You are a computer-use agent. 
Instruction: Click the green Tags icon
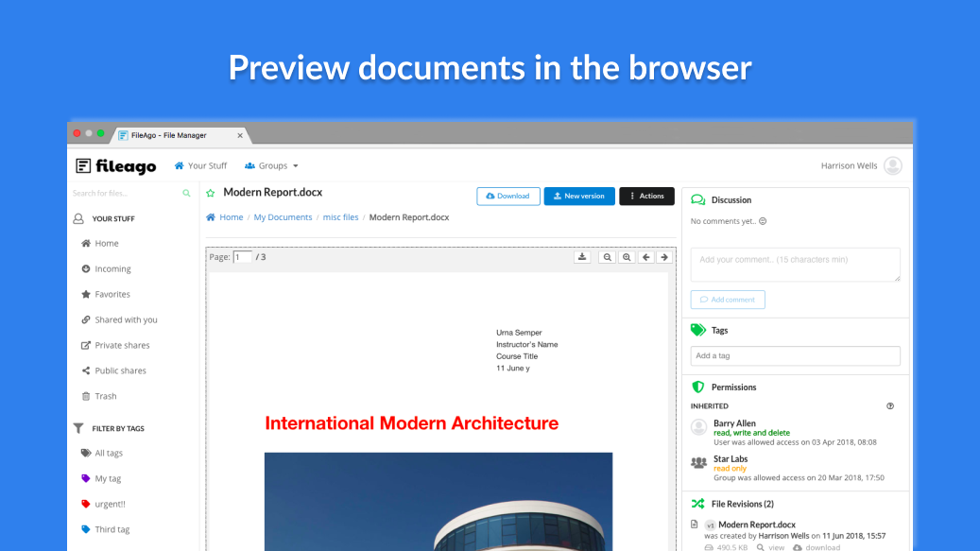tap(698, 330)
